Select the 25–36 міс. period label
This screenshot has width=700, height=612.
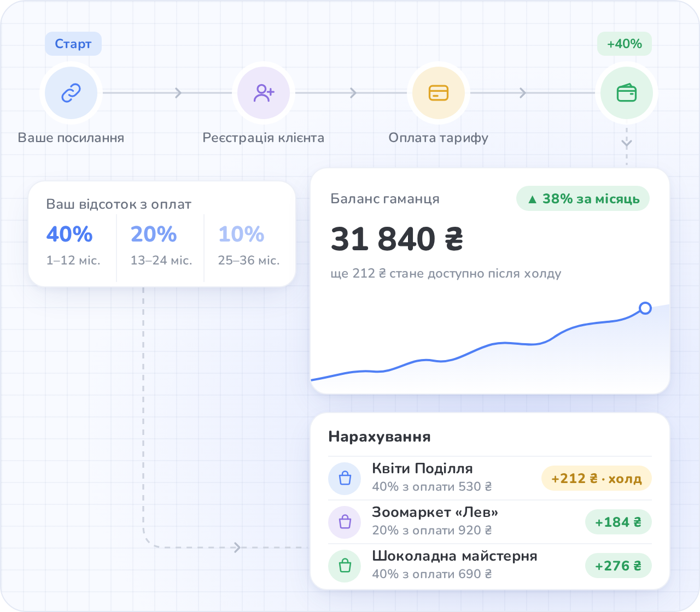pyautogui.click(x=249, y=261)
